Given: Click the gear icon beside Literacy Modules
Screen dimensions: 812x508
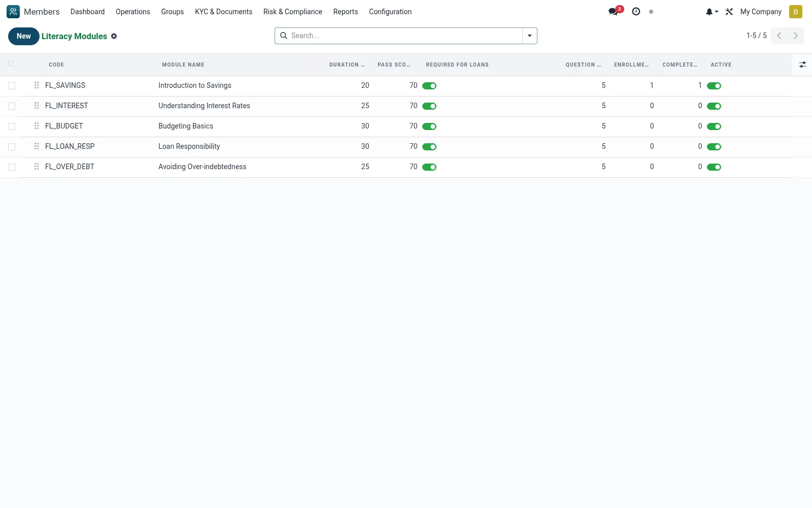Looking at the screenshot, I should pyautogui.click(x=114, y=36).
